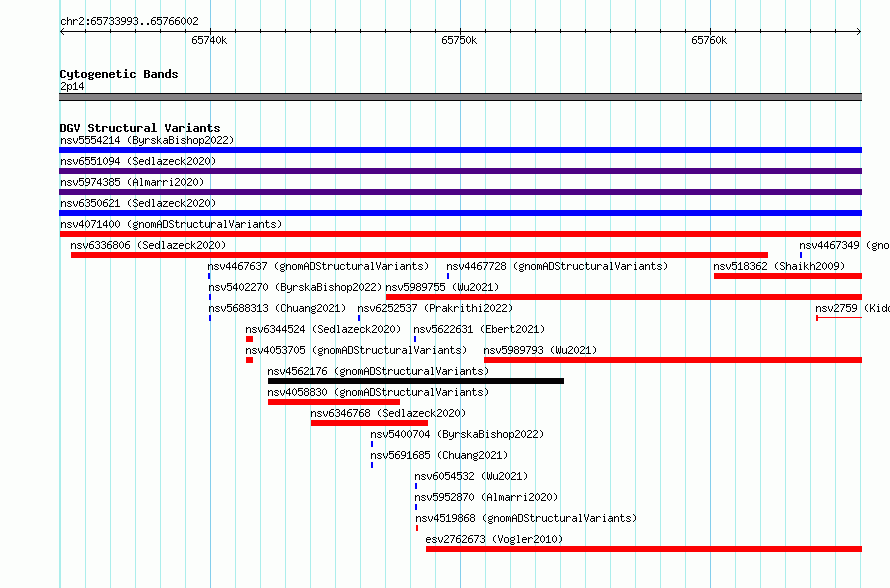
Task: Click the red nsv5989793 variant bar
Action: (x=673, y=360)
